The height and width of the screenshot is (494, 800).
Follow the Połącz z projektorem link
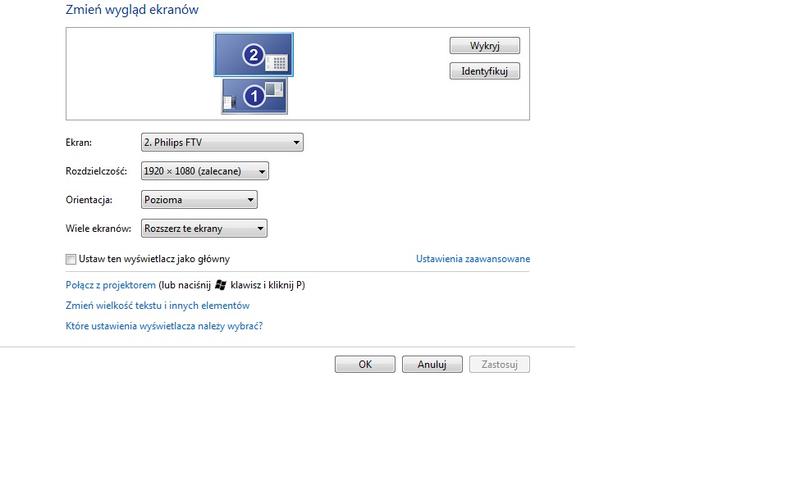coord(110,285)
